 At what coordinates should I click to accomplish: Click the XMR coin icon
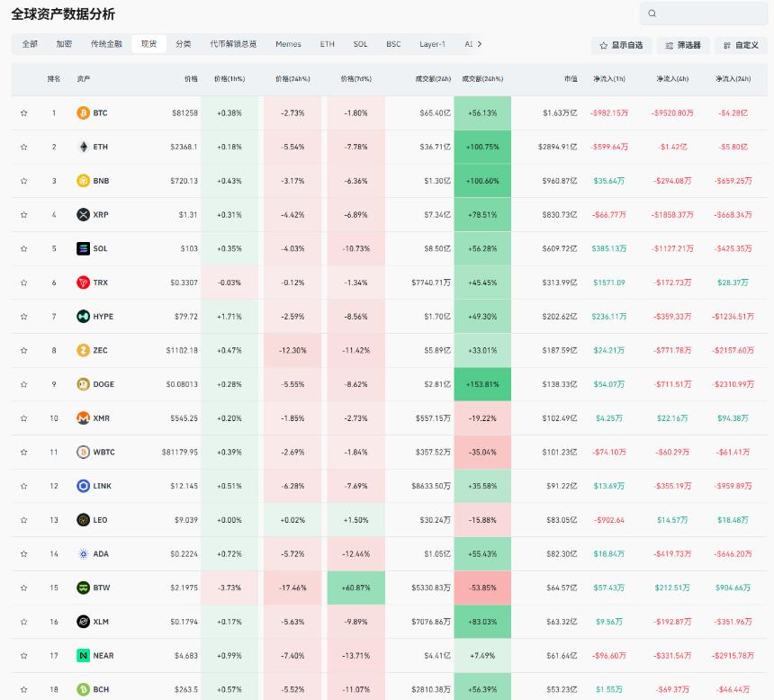coord(83,418)
